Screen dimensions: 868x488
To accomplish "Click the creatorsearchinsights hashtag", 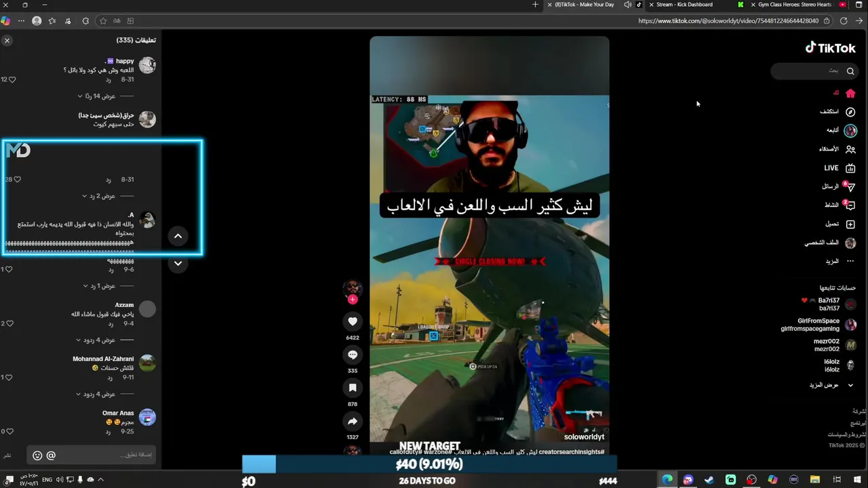I will pyautogui.click(x=571, y=451).
